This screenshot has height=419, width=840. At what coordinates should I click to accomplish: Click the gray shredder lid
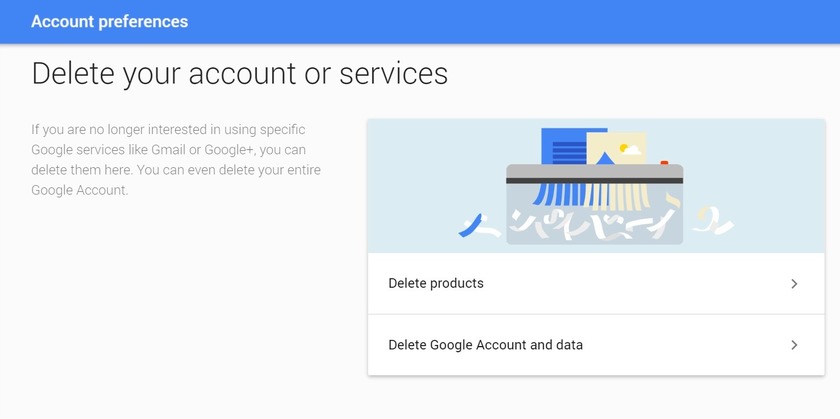tap(594, 172)
